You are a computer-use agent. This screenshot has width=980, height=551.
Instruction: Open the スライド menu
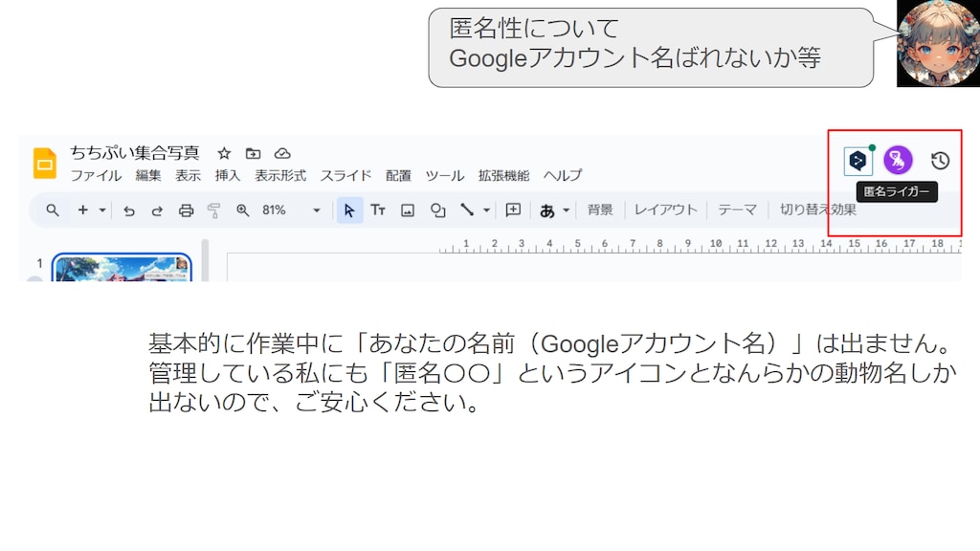click(345, 176)
